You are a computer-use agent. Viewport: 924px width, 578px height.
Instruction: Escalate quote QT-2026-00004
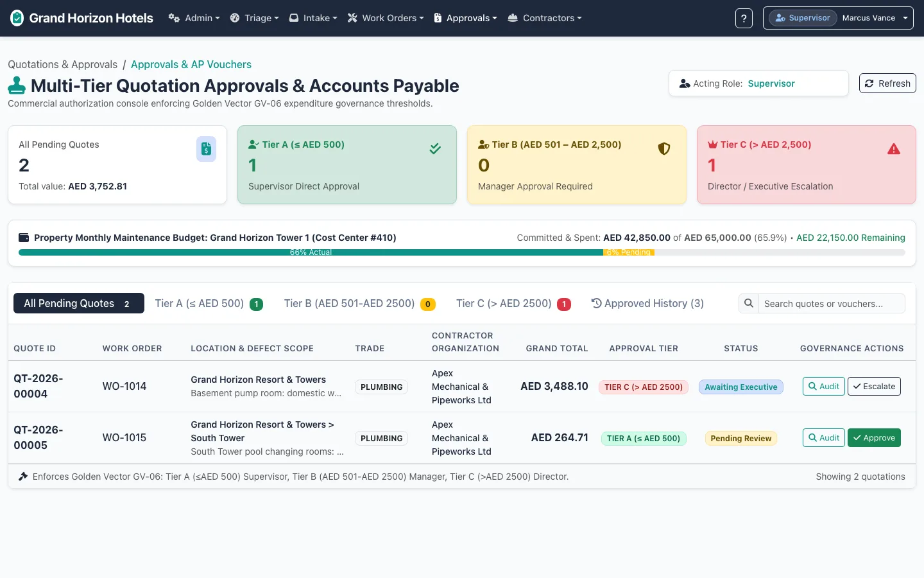click(874, 386)
